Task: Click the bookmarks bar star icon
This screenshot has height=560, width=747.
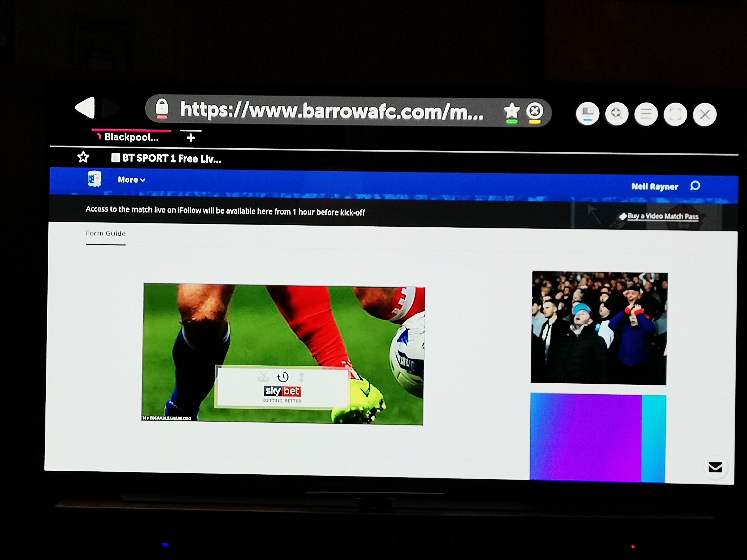Action: (x=83, y=157)
